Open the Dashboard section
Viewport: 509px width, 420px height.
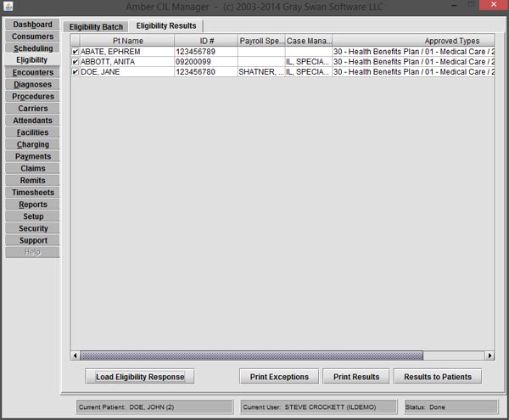[x=32, y=25]
